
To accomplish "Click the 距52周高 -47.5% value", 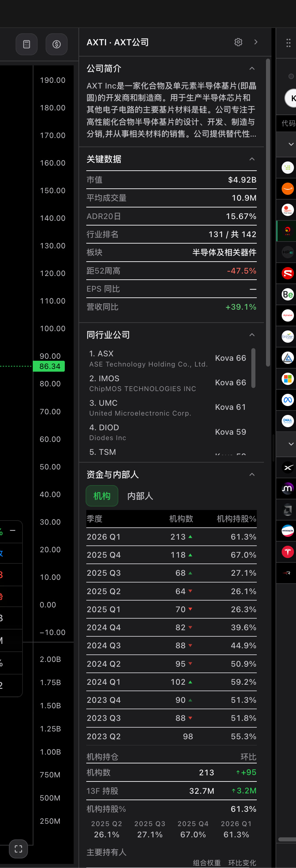I will 241,271.
